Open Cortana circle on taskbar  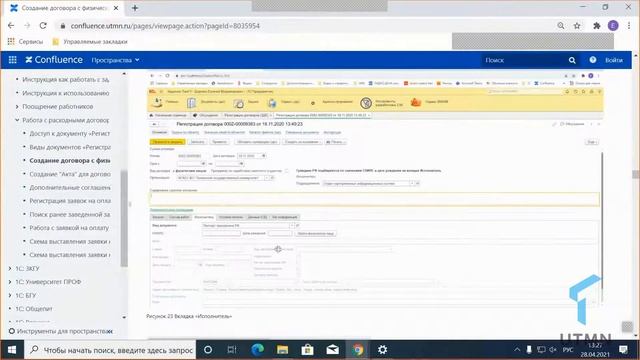click(x=208, y=350)
